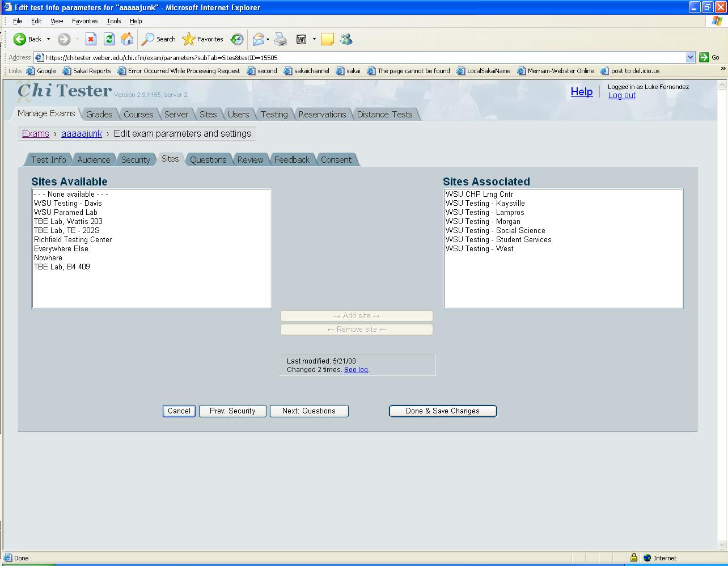Click the Edit with Word icon
This screenshot has width=728, height=566.
coord(301,39)
